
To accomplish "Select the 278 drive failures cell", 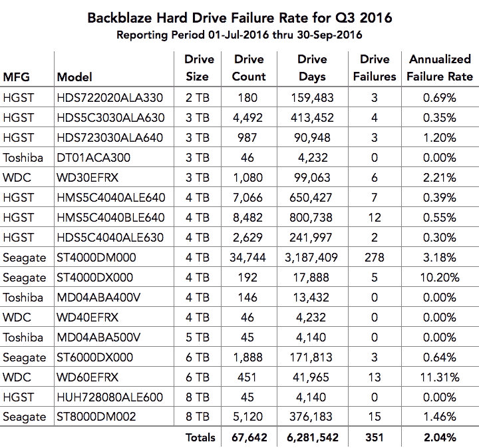I will [375, 258].
